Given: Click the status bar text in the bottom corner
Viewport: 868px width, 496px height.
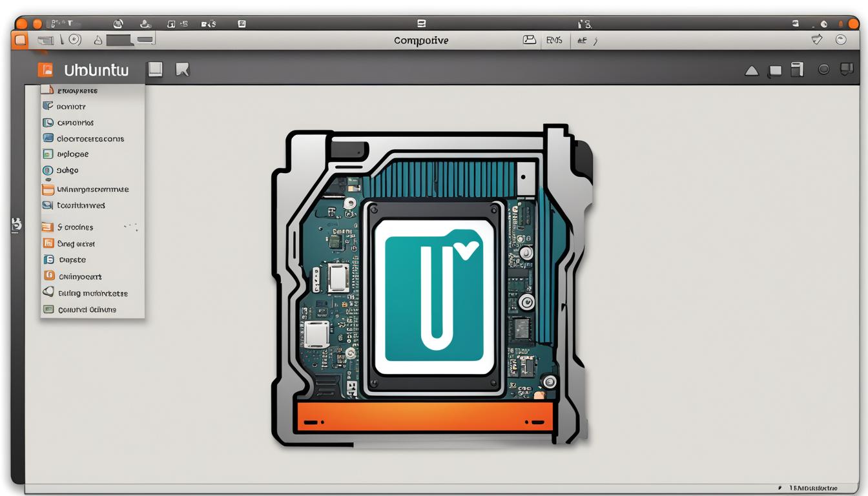Looking at the screenshot, I should coord(813,488).
